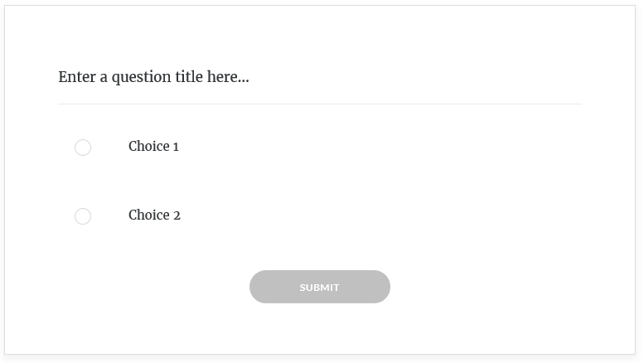The width and height of the screenshot is (644, 363).
Task: Choose the second answer option circle
Action: click(83, 216)
